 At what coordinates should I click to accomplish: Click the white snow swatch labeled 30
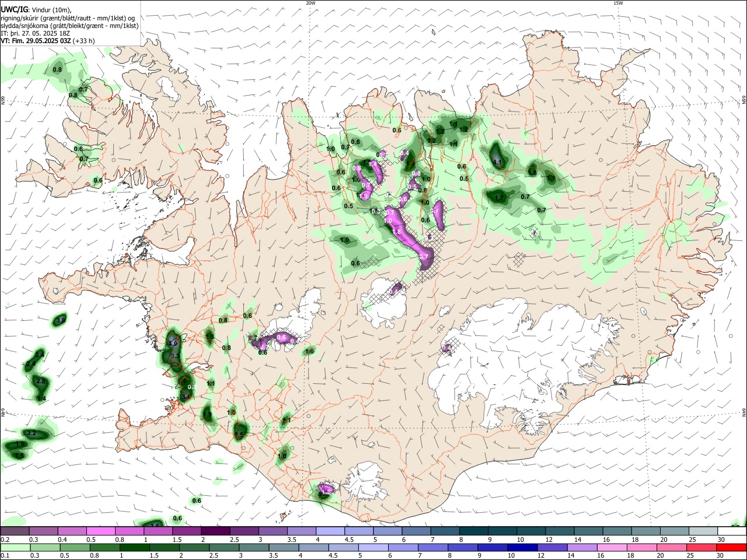tap(732, 531)
